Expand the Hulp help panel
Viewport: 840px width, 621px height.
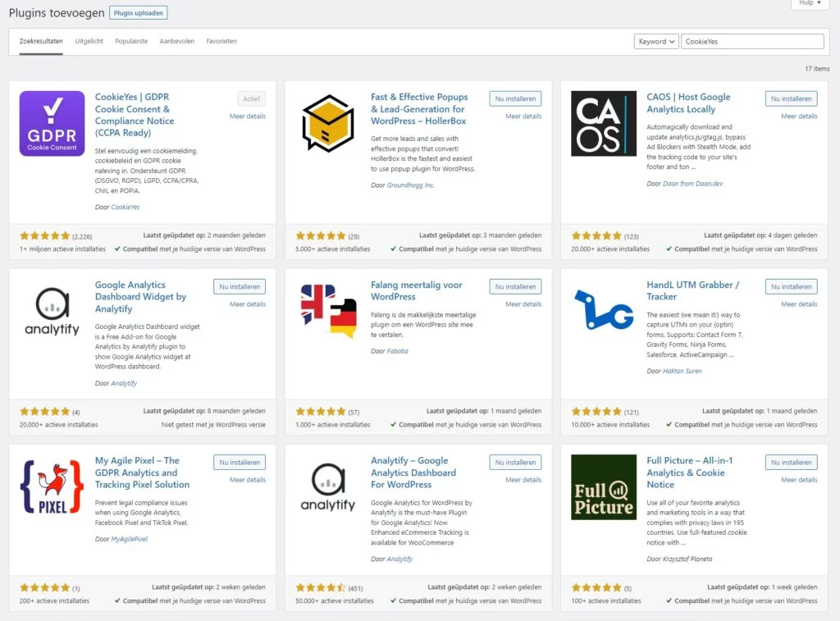tap(809, 3)
